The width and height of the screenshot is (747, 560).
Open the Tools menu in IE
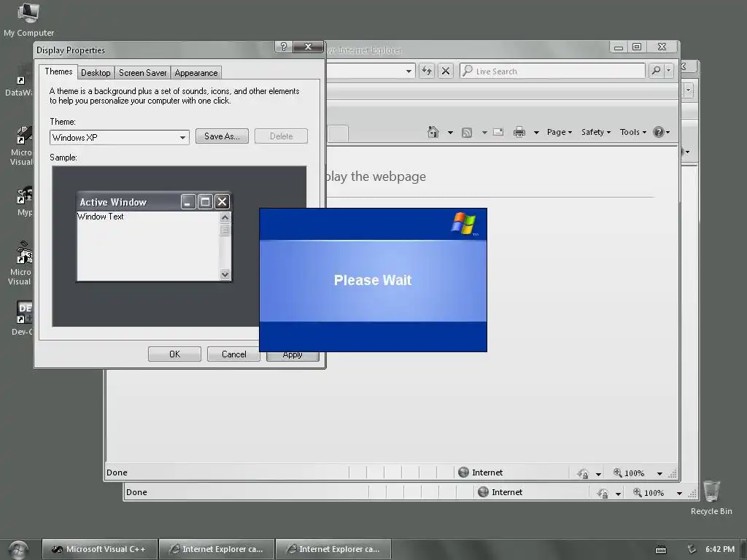[x=632, y=132]
